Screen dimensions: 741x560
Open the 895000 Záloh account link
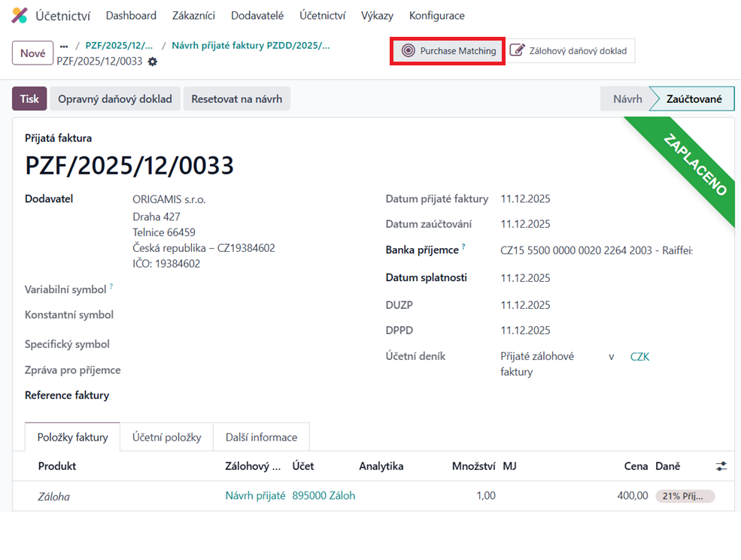click(x=323, y=495)
